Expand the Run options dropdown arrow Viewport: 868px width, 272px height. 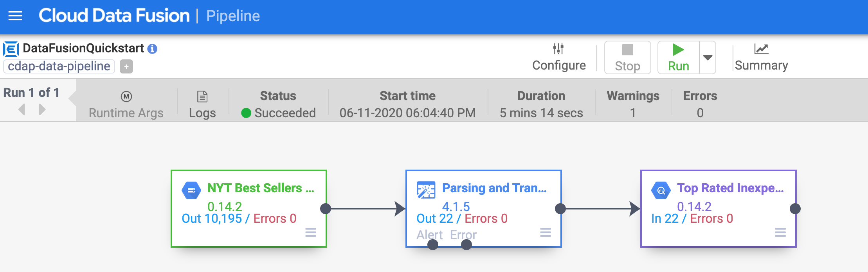click(x=708, y=57)
